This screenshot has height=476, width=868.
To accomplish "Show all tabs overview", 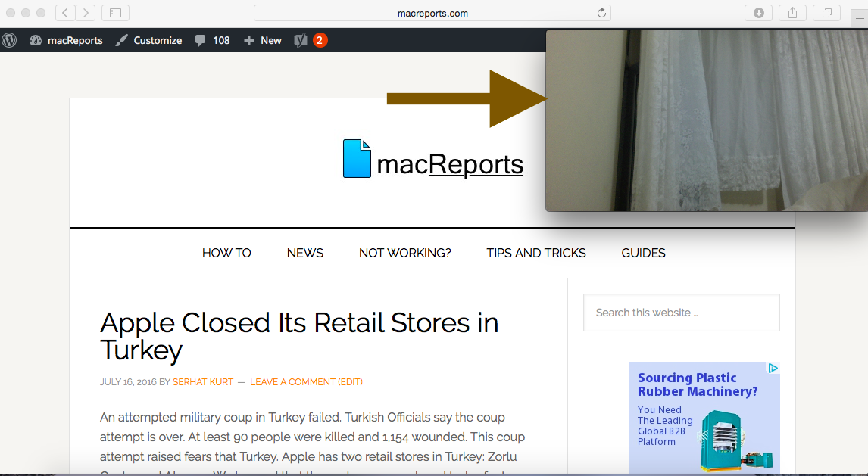I will pos(826,13).
